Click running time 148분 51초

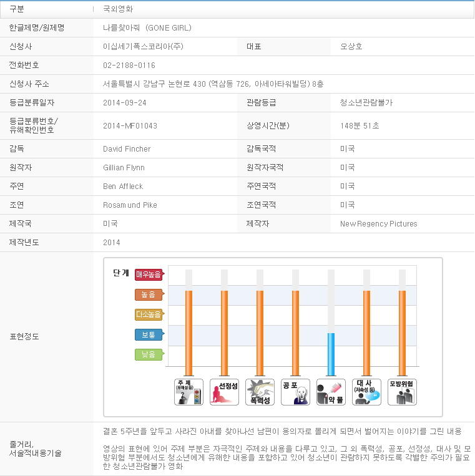[360, 125]
